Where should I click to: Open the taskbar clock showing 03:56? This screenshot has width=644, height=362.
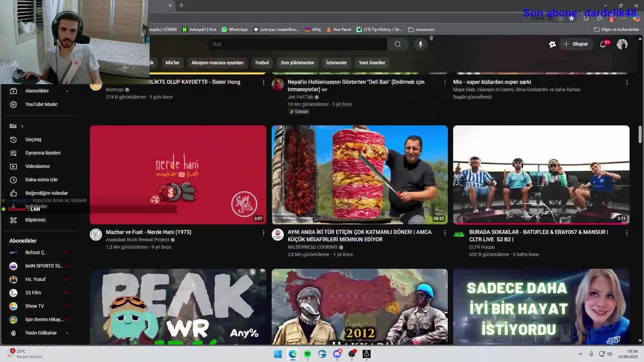[628, 354]
